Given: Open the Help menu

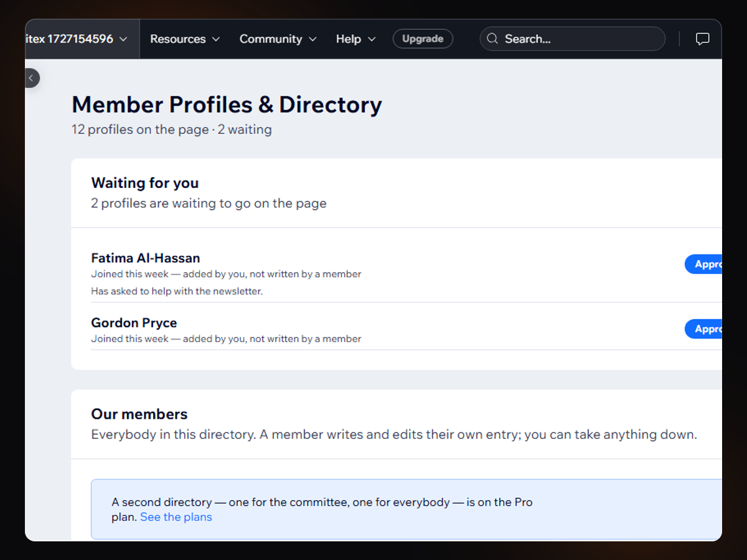Looking at the screenshot, I should tap(356, 39).
